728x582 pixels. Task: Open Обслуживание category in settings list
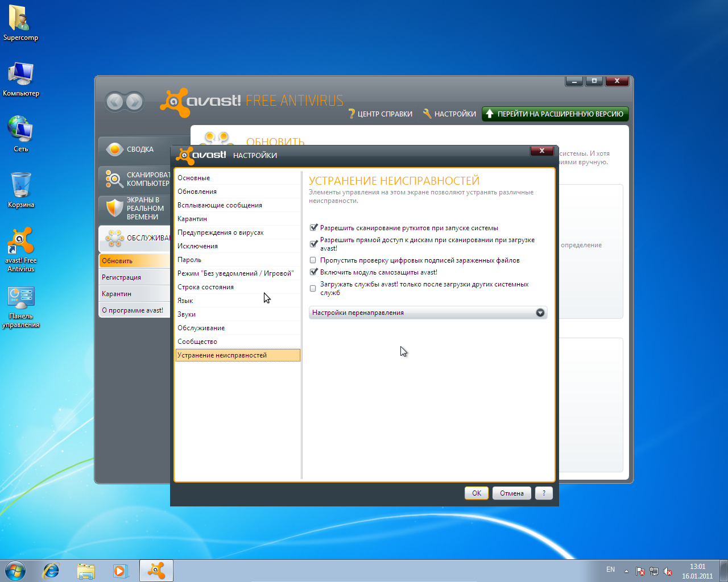pos(238,328)
